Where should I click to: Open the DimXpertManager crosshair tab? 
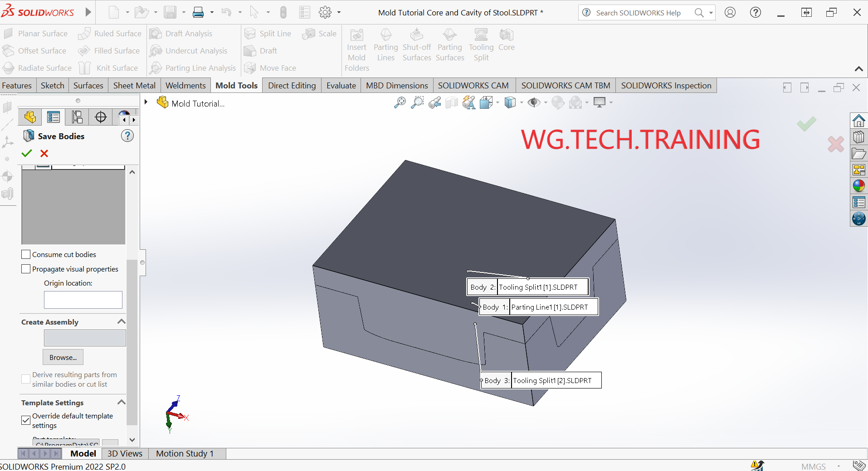(x=101, y=117)
